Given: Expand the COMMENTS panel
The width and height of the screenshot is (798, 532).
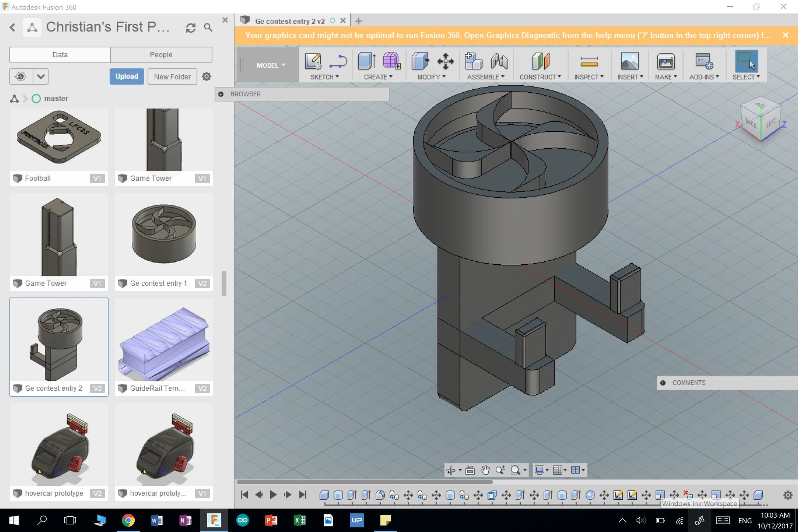Looking at the screenshot, I should tap(663, 383).
